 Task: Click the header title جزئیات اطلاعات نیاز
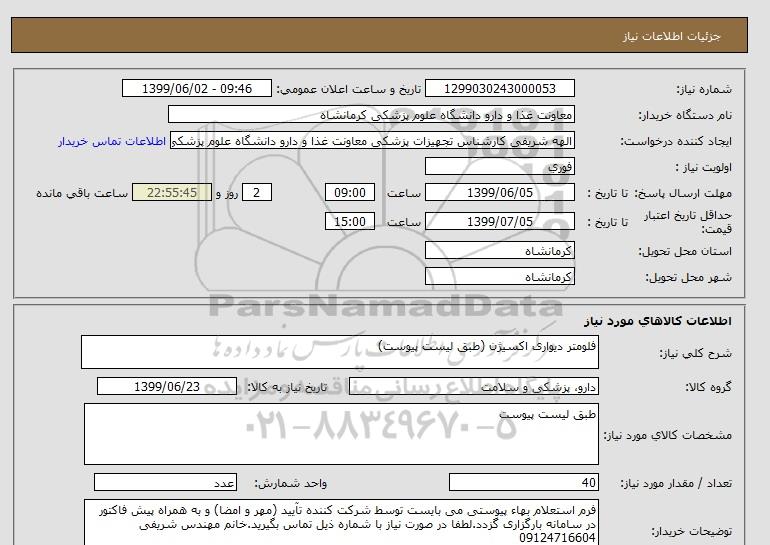671,36
